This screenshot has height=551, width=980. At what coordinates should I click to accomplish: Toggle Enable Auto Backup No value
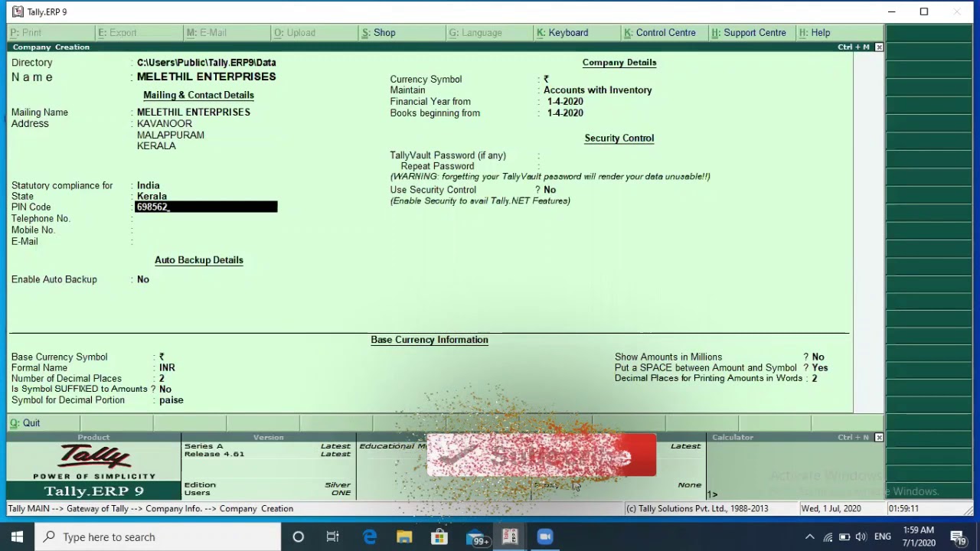click(x=143, y=280)
